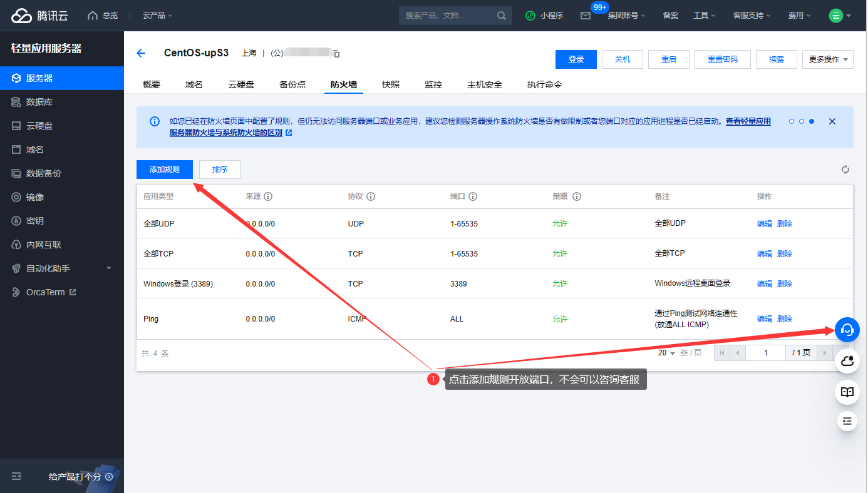Switch to the 域名 tab

tap(194, 84)
